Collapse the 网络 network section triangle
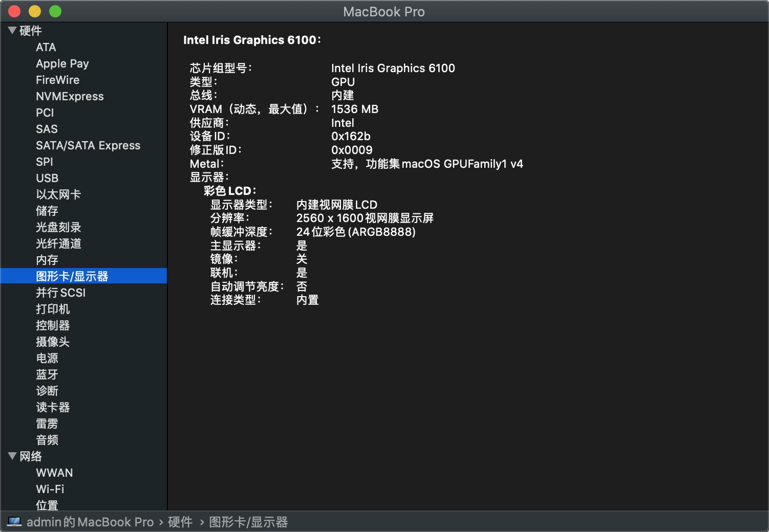769x532 pixels. [x=12, y=456]
